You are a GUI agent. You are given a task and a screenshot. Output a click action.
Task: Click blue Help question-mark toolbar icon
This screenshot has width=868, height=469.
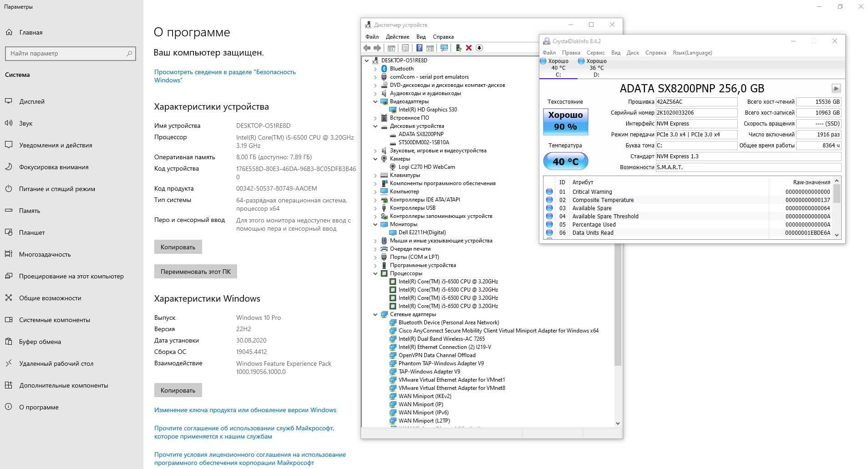(419, 48)
